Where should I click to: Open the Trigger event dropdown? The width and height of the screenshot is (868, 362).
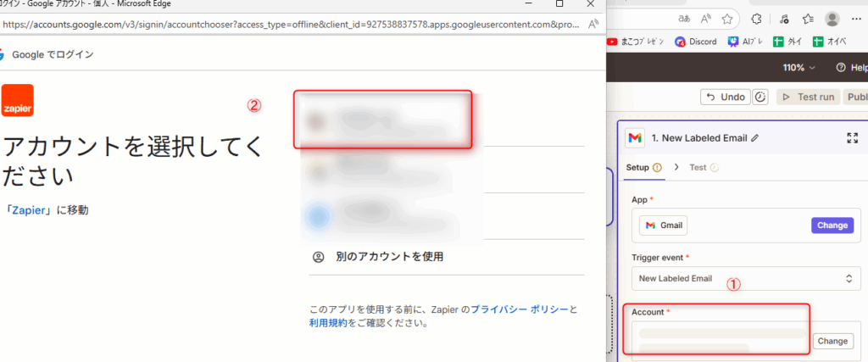(x=744, y=278)
